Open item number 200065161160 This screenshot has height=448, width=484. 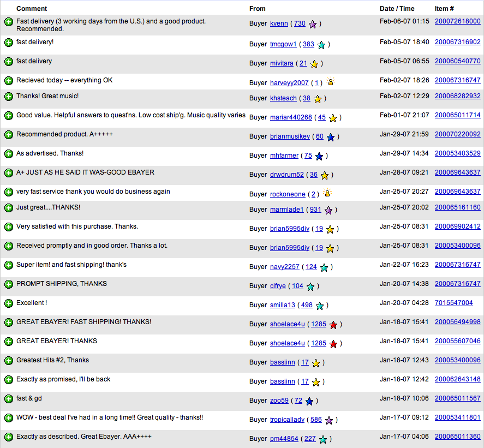458,207
